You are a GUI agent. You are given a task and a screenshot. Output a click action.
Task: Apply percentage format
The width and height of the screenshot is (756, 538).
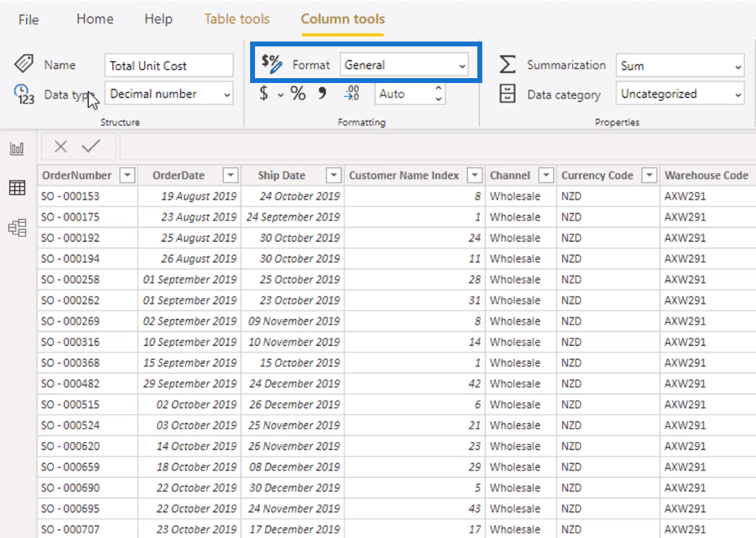[298, 93]
